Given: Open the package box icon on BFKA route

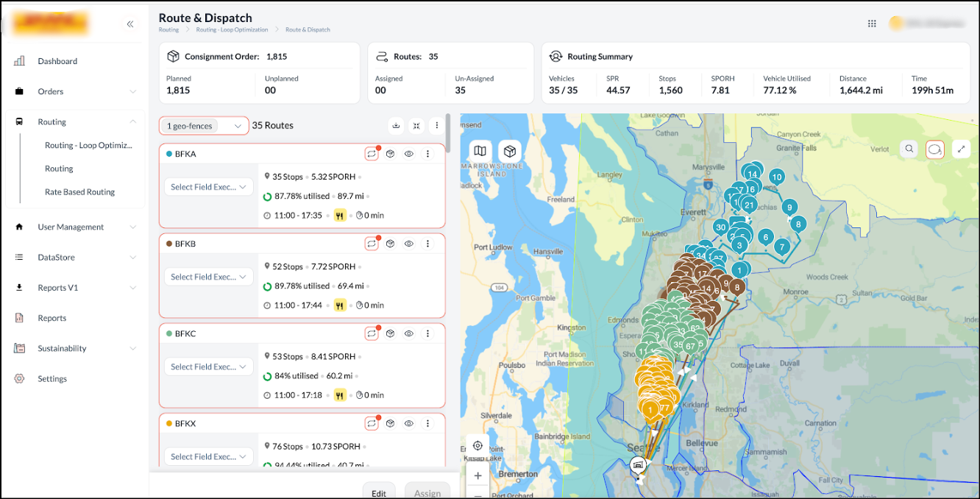Looking at the screenshot, I should 391,154.
